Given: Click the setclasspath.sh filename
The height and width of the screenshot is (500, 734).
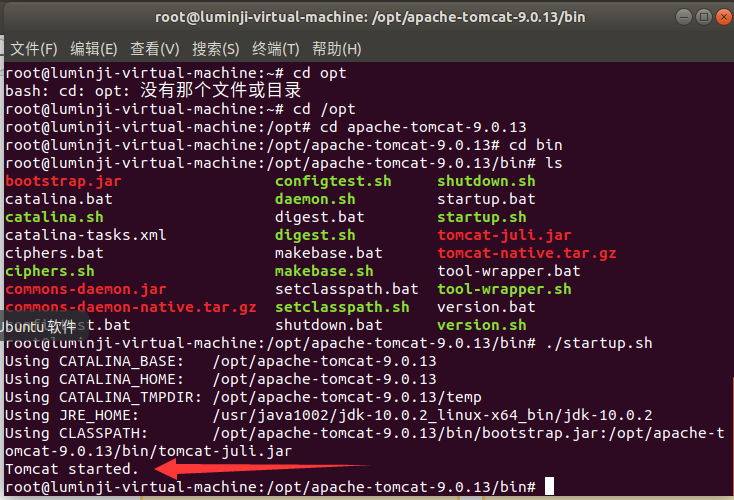Looking at the screenshot, I should (342, 307).
